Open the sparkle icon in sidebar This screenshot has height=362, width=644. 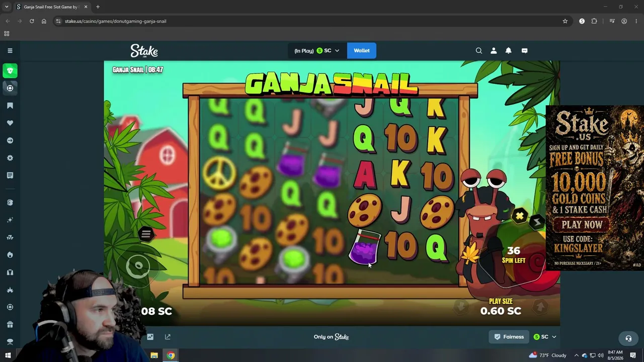pos(10,220)
